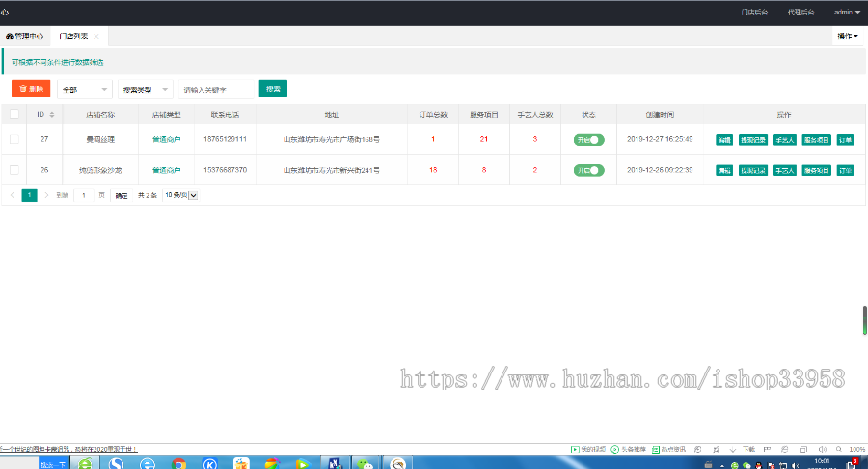Click the keyword search input field
The image size is (868, 469).
[216, 89]
